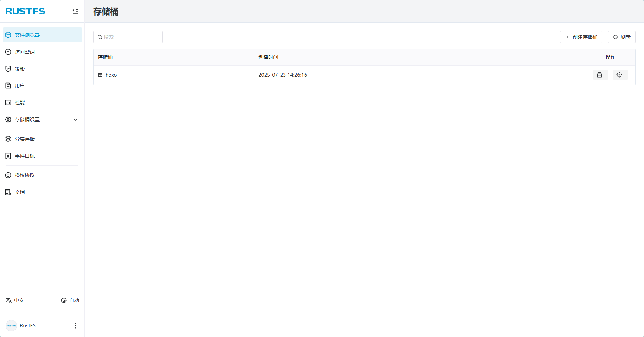644x337 pixels.
Task: Open the 存储桶设置 menu group
Action: tap(27, 120)
